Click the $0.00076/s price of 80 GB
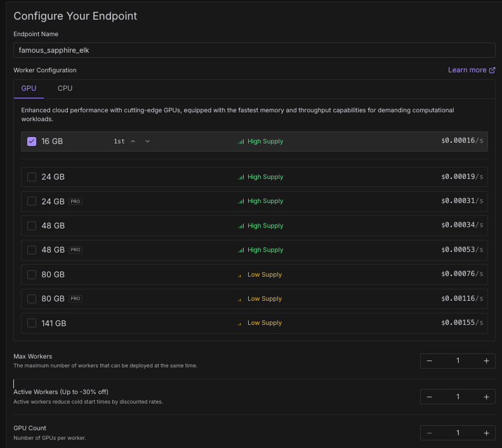The image size is (502, 448). click(462, 275)
